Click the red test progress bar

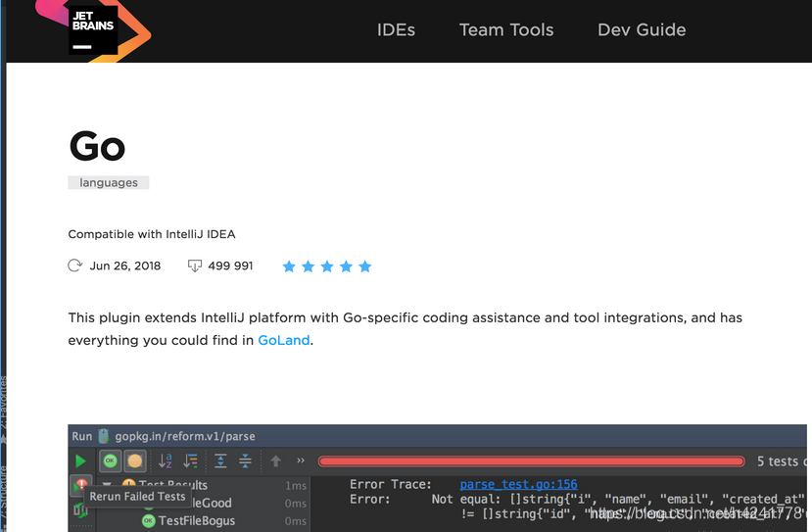(x=531, y=461)
